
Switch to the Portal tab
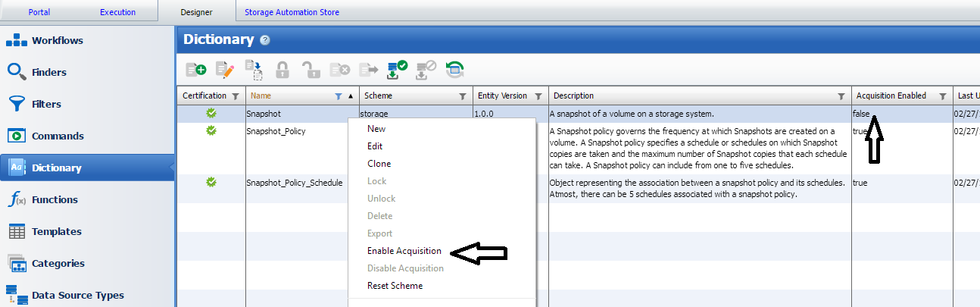click(x=41, y=12)
